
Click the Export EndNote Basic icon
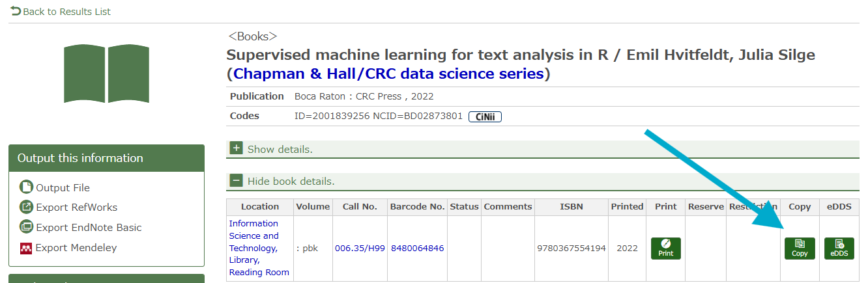tap(26, 227)
